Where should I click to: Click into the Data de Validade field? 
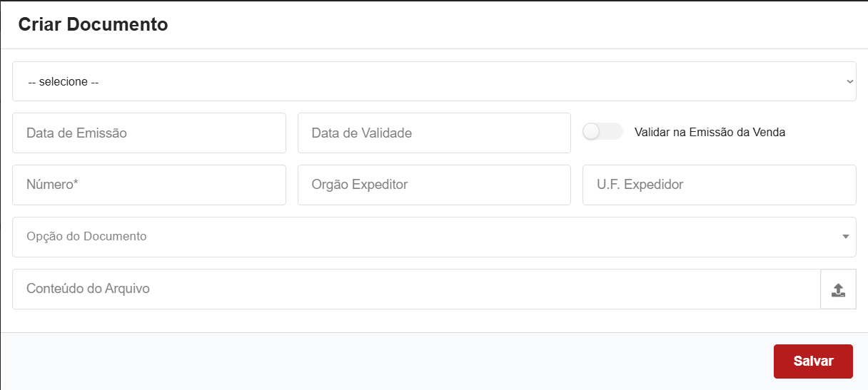(x=434, y=133)
